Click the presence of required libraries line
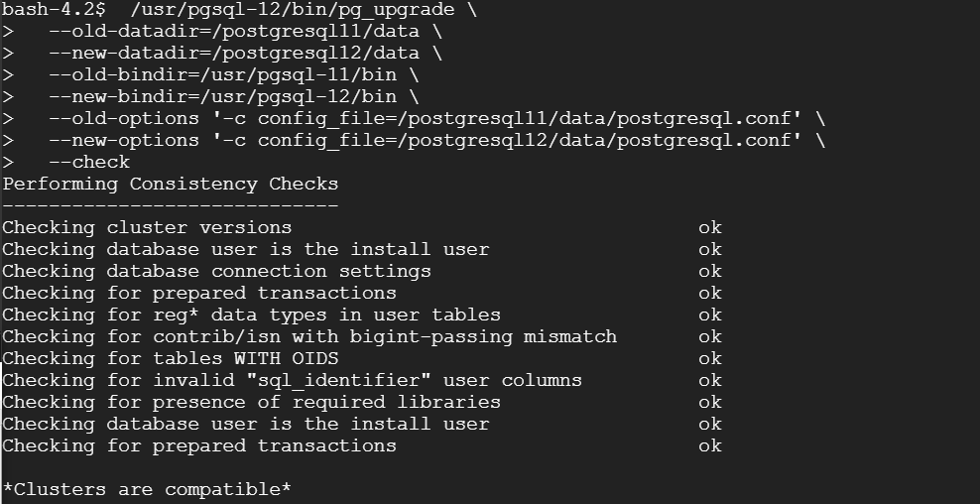The image size is (980, 504). coord(251,402)
